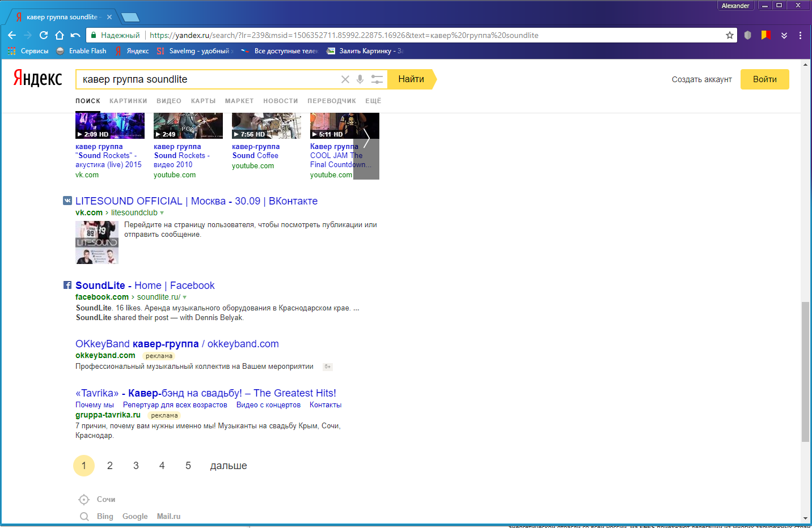Click the VK favicon beside LITESOUND OFFICIAL

pos(67,200)
